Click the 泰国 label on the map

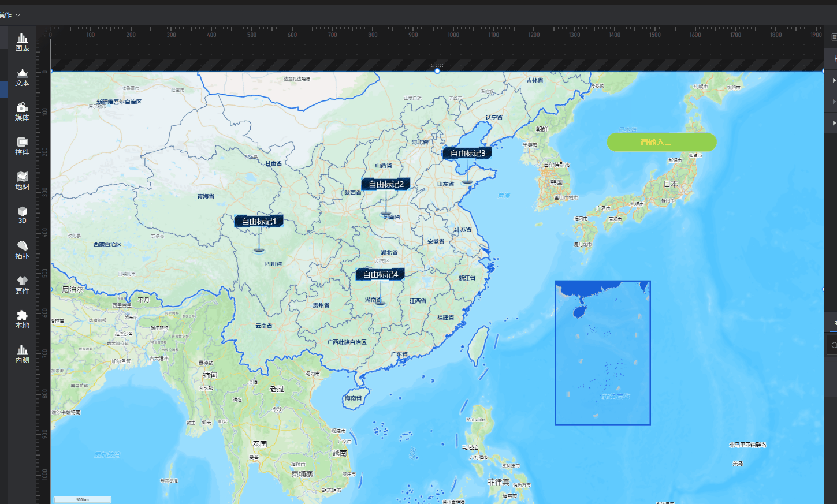(259, 445)
